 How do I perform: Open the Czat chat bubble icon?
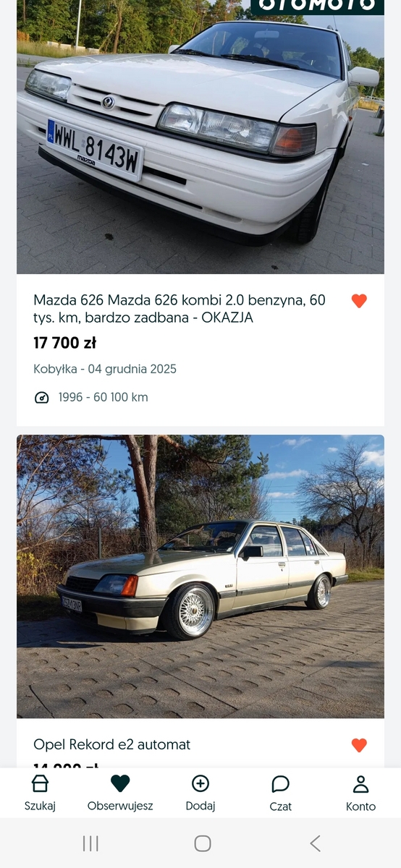(x=280, y=784)
